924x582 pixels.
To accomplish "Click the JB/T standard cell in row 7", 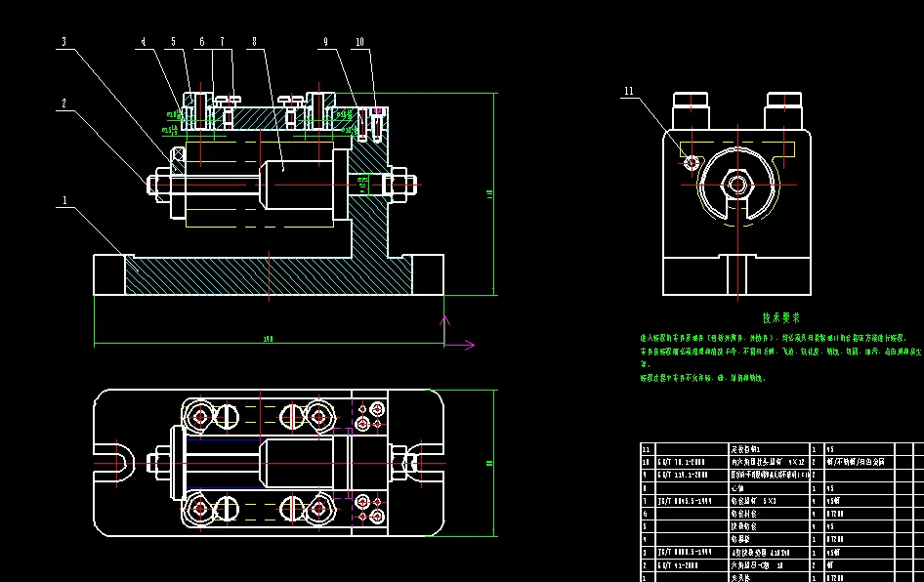I will 693,501.
